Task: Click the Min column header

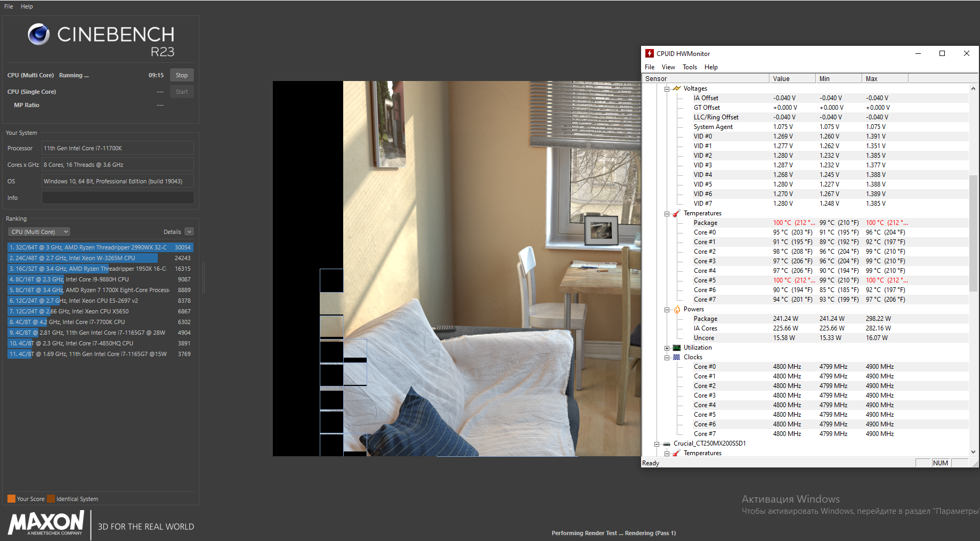Action: pos(838,78)
